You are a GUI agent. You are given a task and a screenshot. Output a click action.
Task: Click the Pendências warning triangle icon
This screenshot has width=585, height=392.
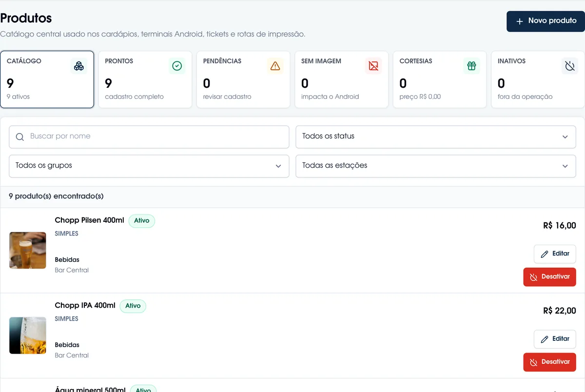tap(275, 66)
